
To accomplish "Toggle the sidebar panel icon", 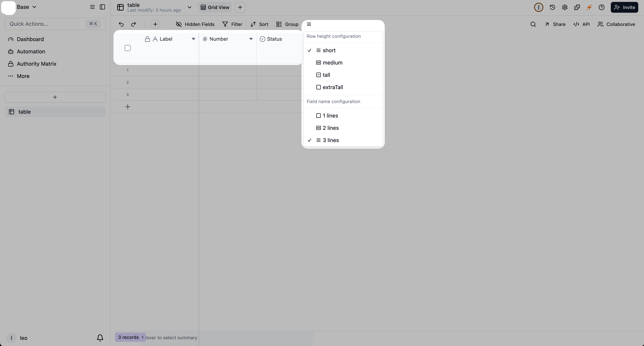I will point(102,7).
